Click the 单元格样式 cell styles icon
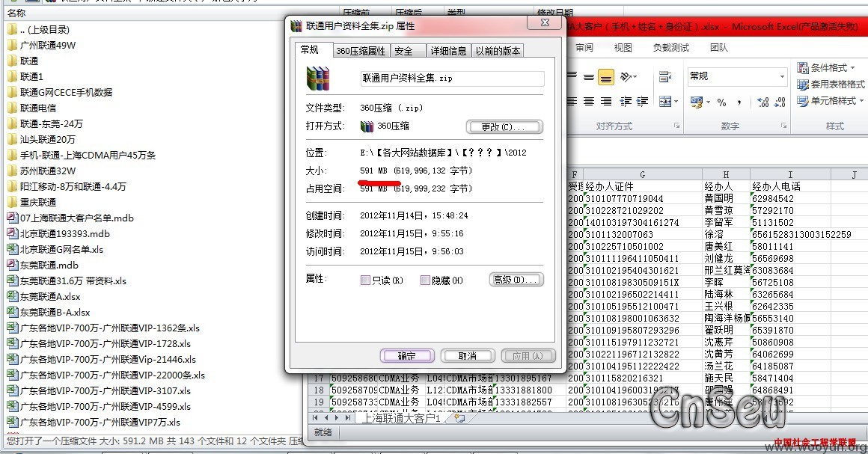The image size is (868, 454). tap(803, 101)
